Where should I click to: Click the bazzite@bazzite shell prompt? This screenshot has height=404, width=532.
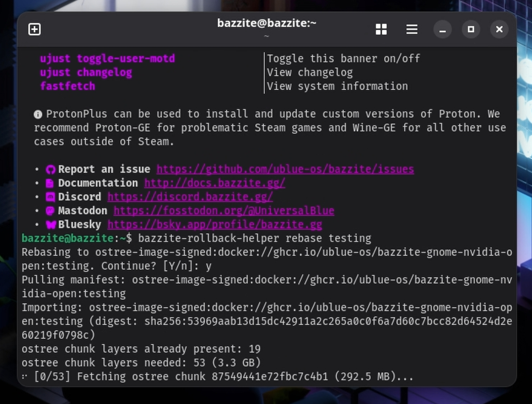(77, 238)
